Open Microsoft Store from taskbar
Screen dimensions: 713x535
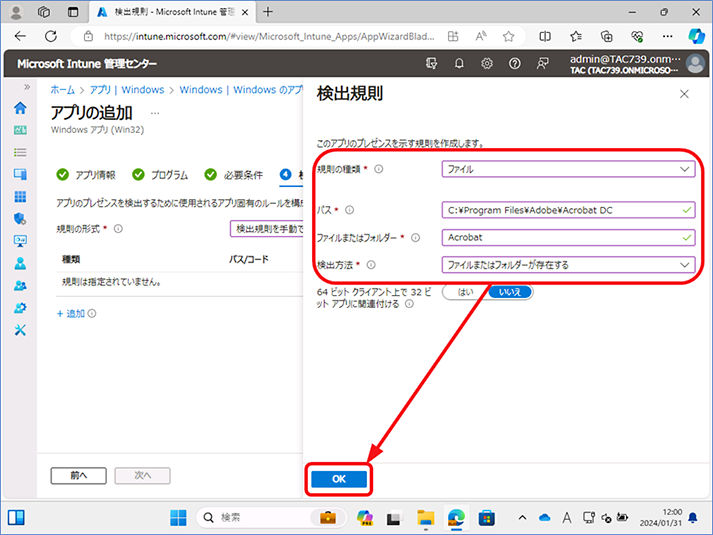click(x=487, y=518)
